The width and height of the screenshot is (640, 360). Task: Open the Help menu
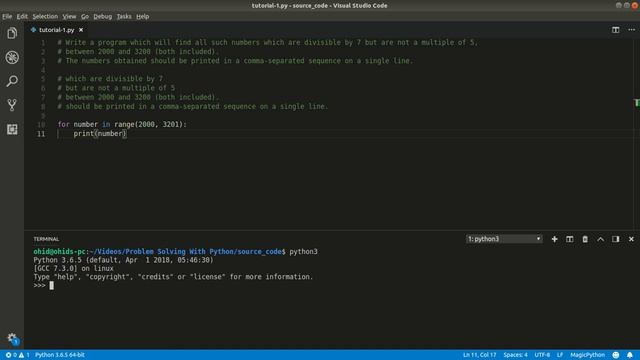click(142, 16)
